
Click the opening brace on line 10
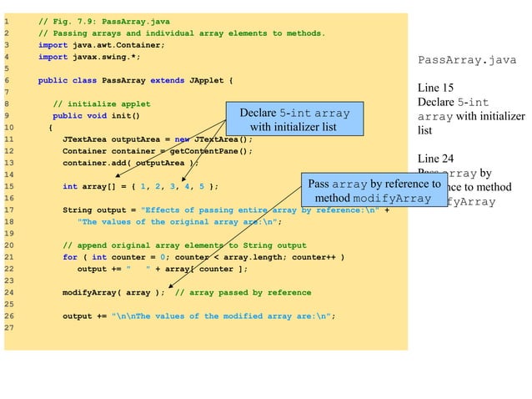pyautogui.click(x=51, y=128)
